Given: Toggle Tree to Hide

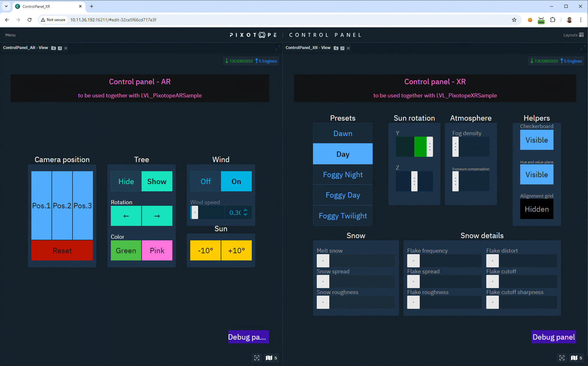Looking at the screenshot, I should [126, 181].
